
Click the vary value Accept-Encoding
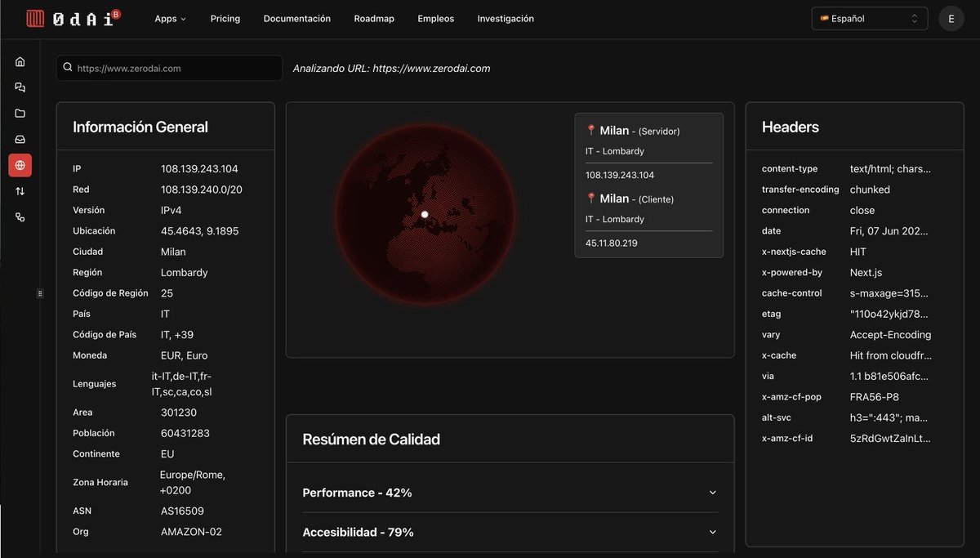tap(890, 335)
